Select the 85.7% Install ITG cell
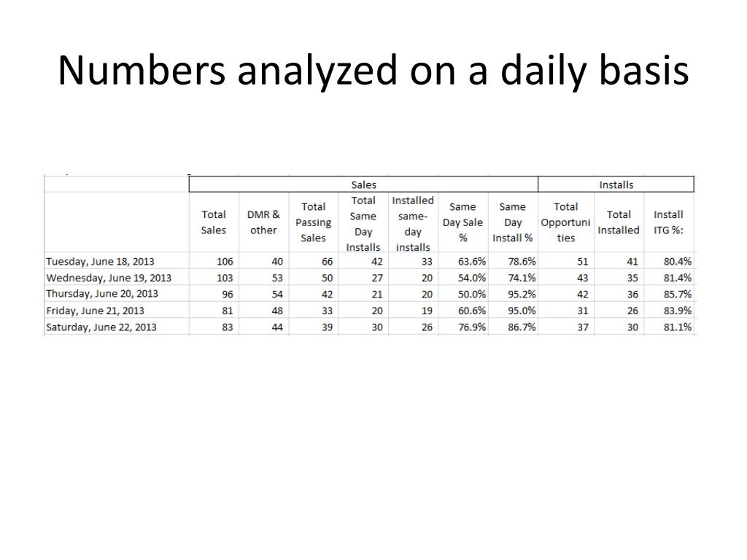The height and width of the screenshot is (560, 747). (x=677, y=295)
